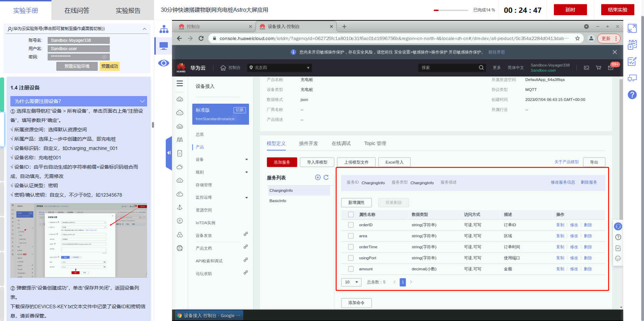Screen dimensions: 644x321
Task: Expand the 规则 sidebar submenu
Action: pyautogui.click(x=247, y=172)
